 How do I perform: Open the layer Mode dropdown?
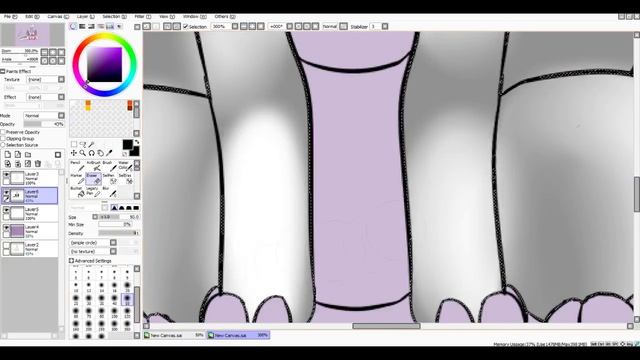[x=61, y=116]
